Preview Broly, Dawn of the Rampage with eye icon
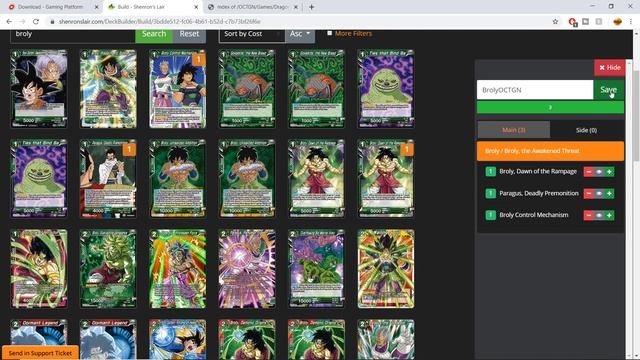Screen dimensions: 640x360 [x=599, y=172]
